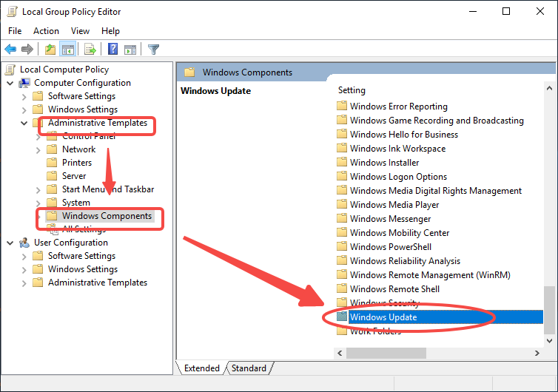The width and height of the screenshot is (558, 392).
Task: Click the Up One Level folder icon
Action: click(x=50, y=49)
